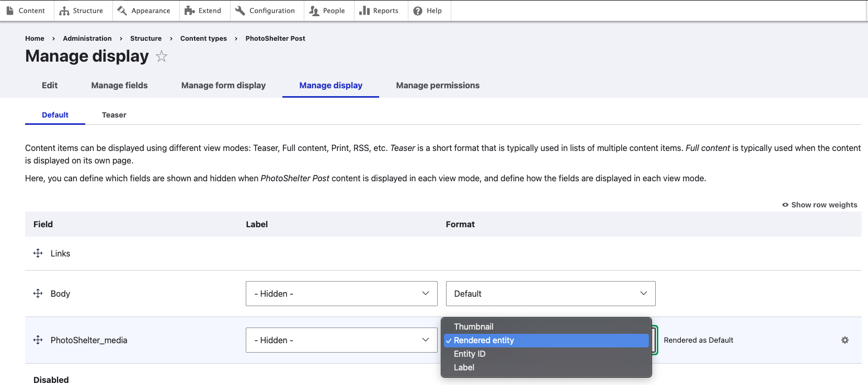The width and height of the screenshot is (868, 385).
Task: Toggle Show row weights
Action: tap(820, 205)
